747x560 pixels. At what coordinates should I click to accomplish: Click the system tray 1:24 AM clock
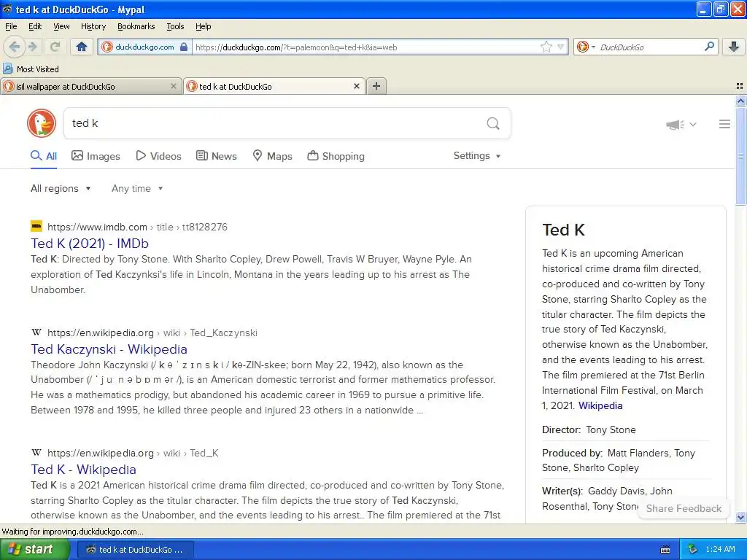tap(720, 550)
